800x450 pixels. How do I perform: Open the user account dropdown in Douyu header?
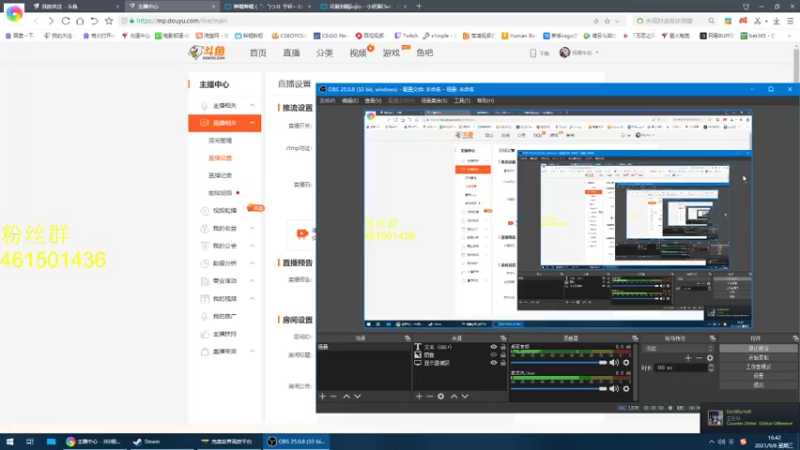579,53
